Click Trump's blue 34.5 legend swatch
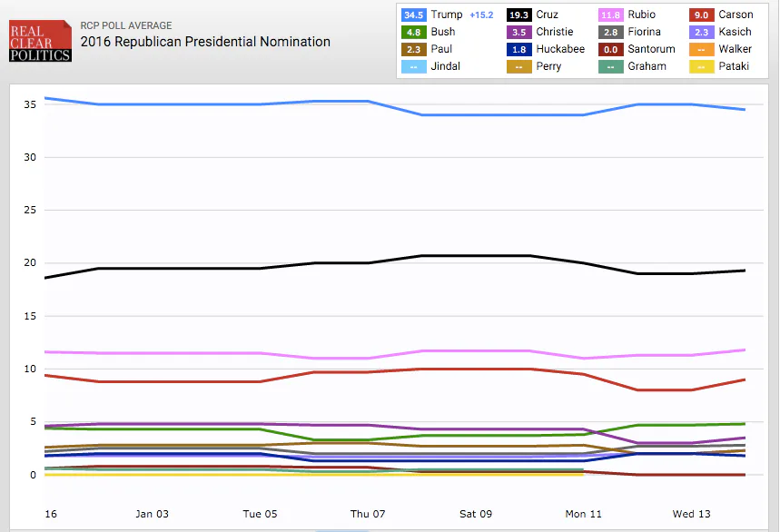This screenshot has width=780, height=532. [413, 15]
